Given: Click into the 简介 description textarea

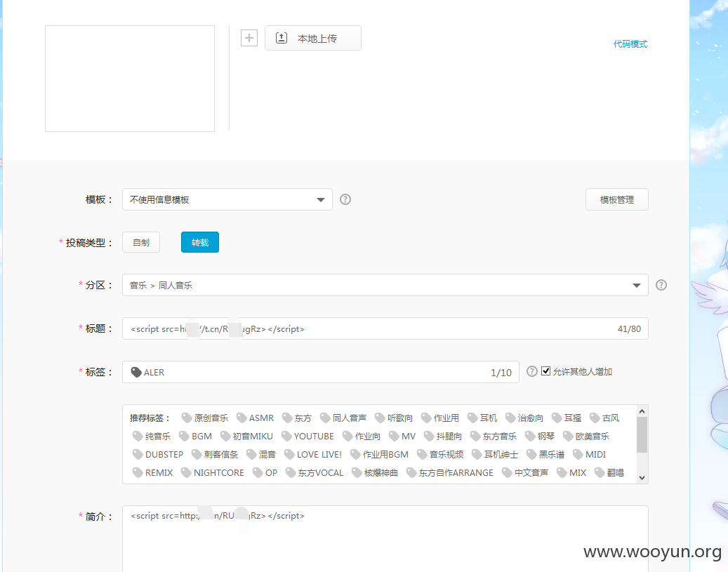Looking at the screenshot, I should point(385,539).
